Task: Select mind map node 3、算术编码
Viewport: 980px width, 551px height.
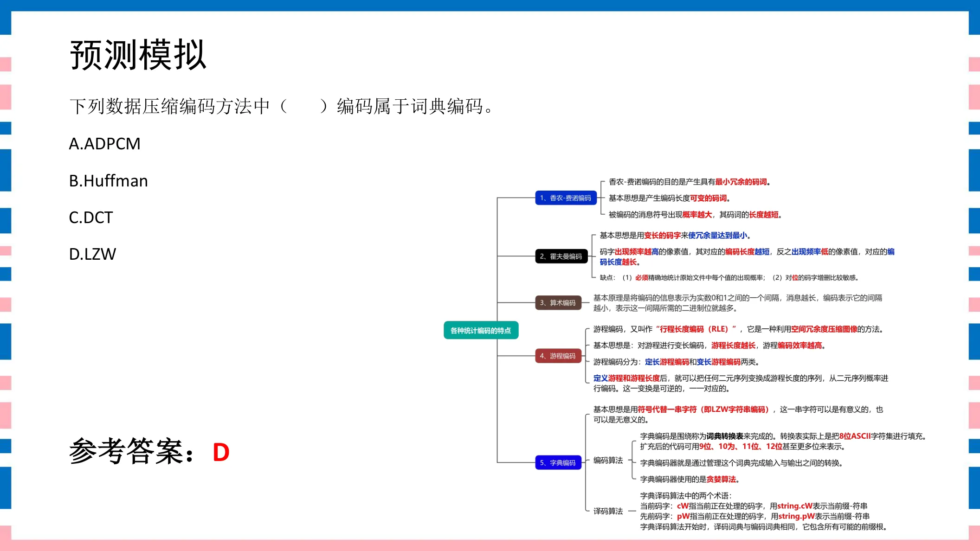Action: (558, 302)
